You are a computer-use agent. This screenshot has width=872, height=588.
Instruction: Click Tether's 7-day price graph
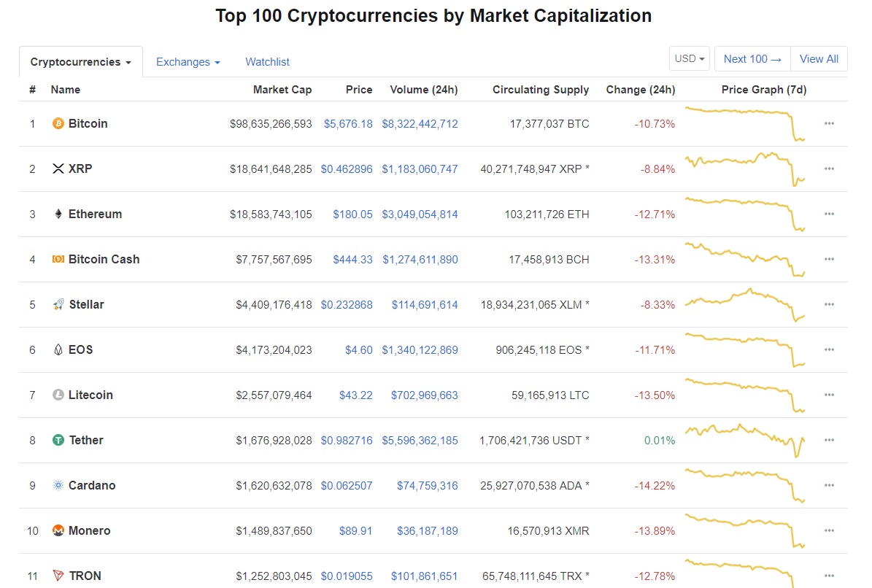click(x=744, y=440)
